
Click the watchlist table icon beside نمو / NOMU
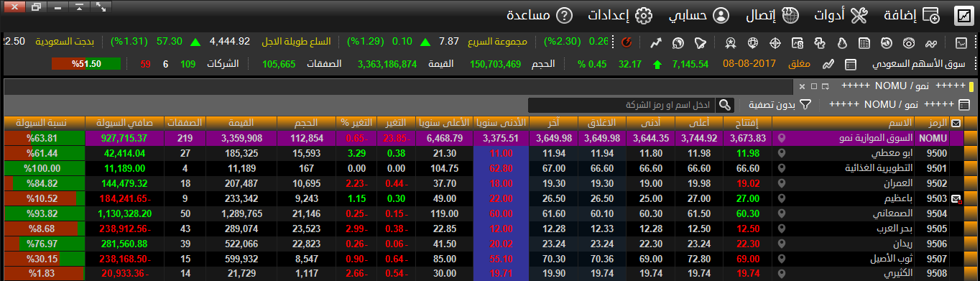coord(964,105)
